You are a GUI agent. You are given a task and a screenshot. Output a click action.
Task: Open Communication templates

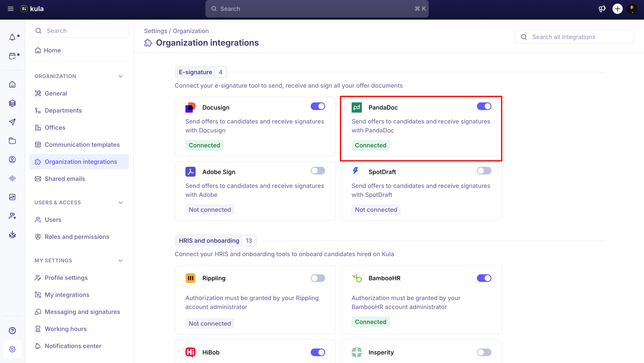coord(79,145)
